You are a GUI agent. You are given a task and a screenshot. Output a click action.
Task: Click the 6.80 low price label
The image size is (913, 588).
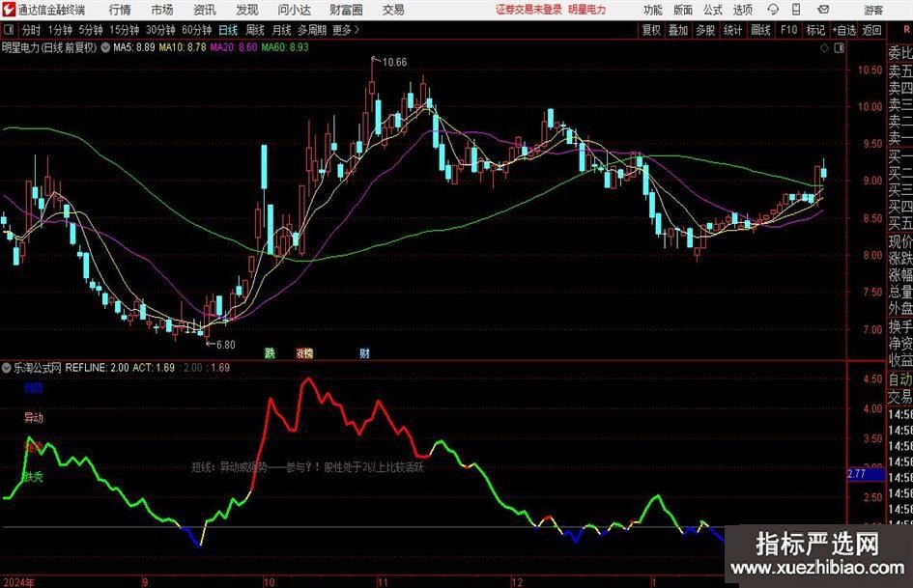coord(225,345)
